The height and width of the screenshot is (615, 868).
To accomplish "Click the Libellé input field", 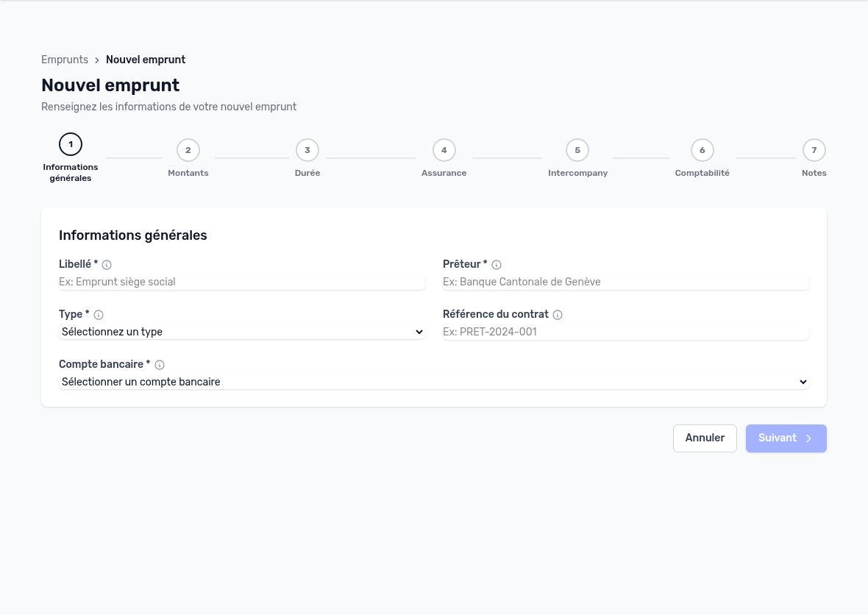I will tap(242, 282).
